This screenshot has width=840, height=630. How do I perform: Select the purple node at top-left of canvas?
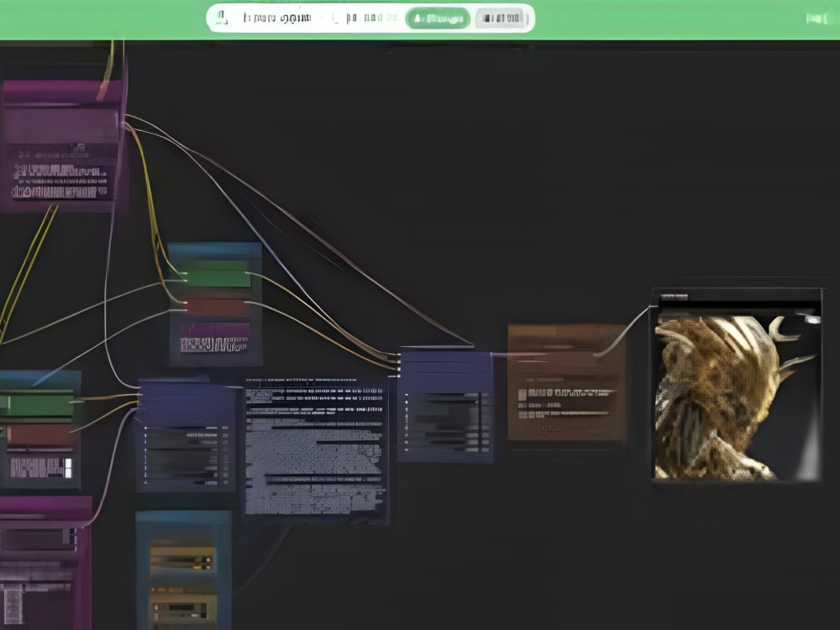(61, 145)
